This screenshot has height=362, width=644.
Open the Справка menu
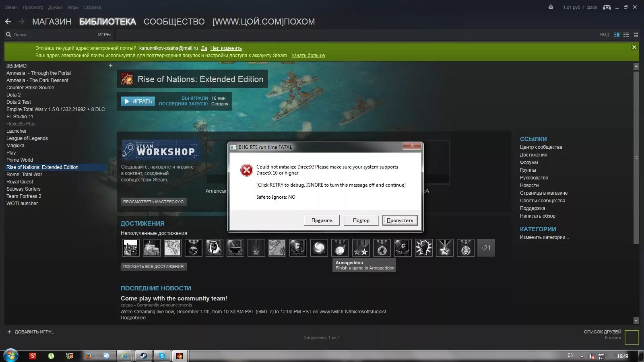(x=93, y=7)
